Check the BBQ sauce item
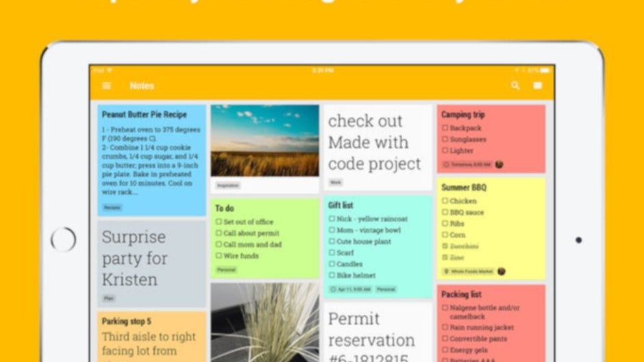This screenshot has width=644, height=362. pyautogui.click(x=445, y=212)
